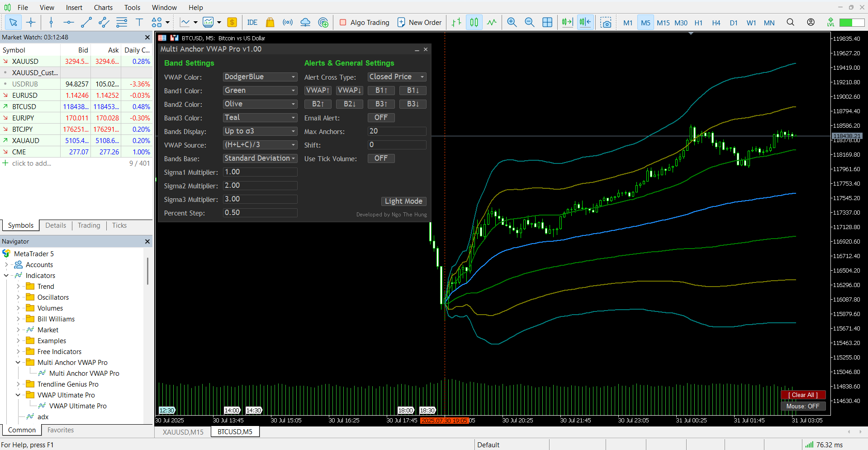Draw a vertical line
This screenshot has height=450, width=868.
pyautogui.click(x=51, y=22)
